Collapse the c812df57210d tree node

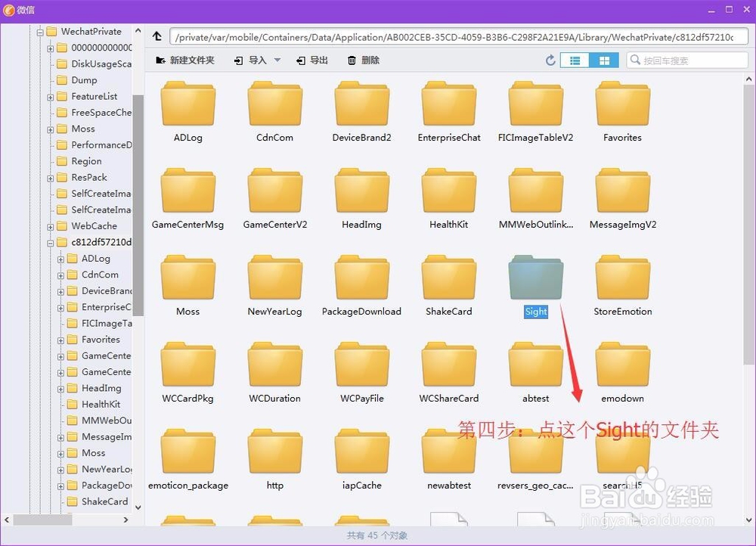50,243
